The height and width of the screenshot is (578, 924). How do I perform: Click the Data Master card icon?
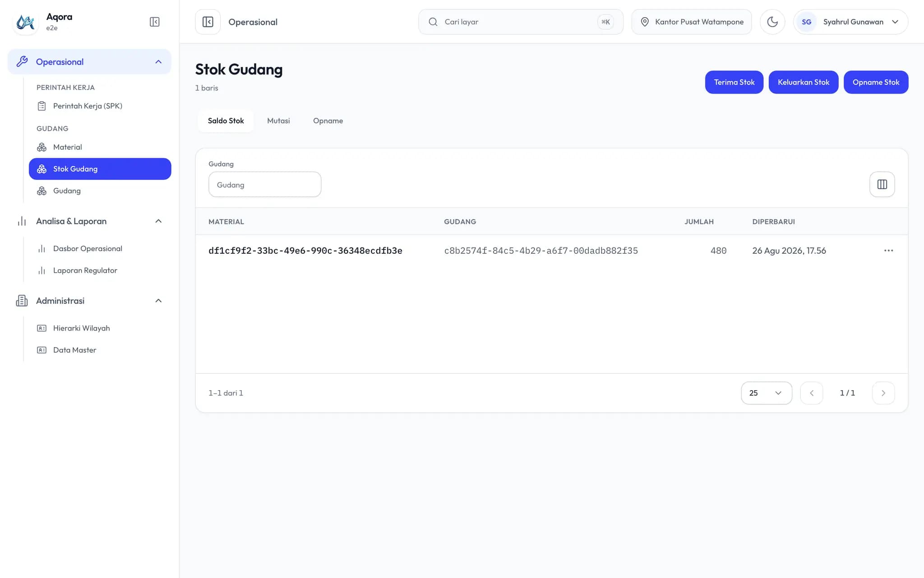point(42,350)
